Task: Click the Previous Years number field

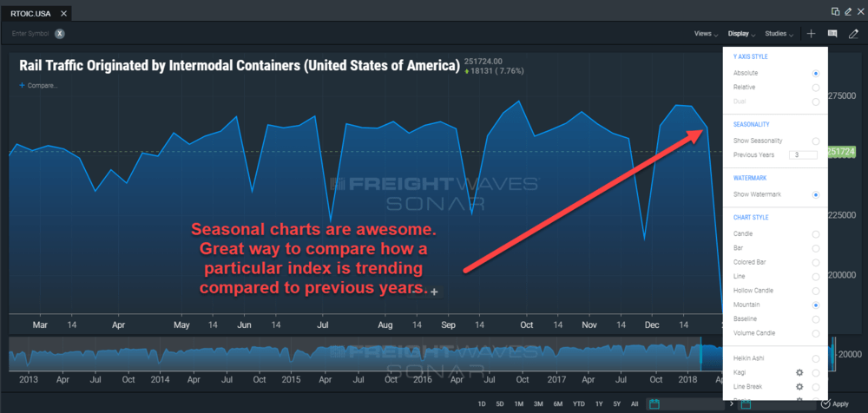Action: (x=803, y=155)
